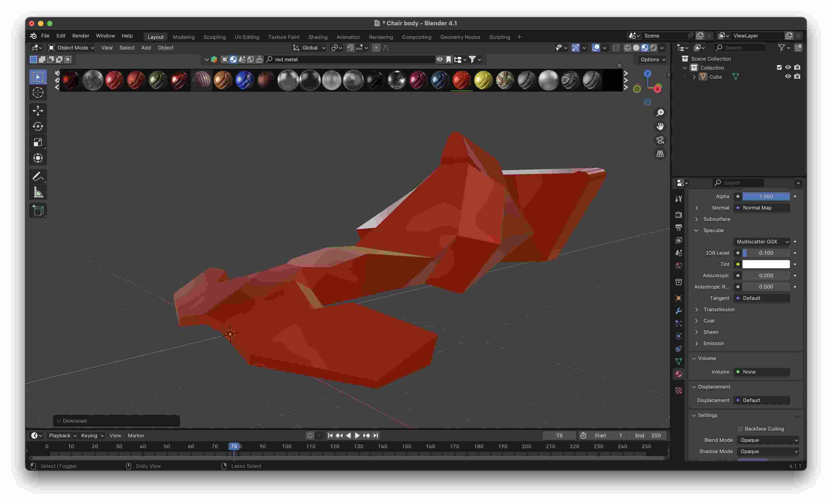Open the viewport Add menu

point(146,48)
